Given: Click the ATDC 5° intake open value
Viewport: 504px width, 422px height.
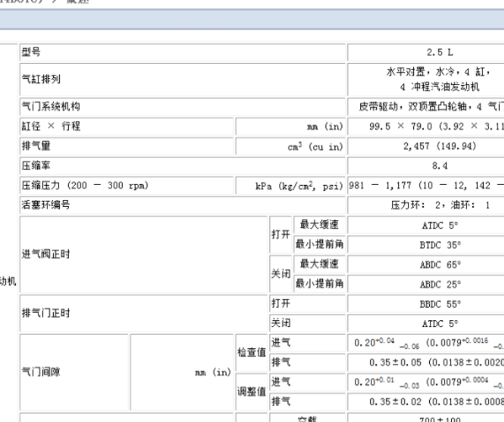Looking at the screenshot, I should (440, 225).
